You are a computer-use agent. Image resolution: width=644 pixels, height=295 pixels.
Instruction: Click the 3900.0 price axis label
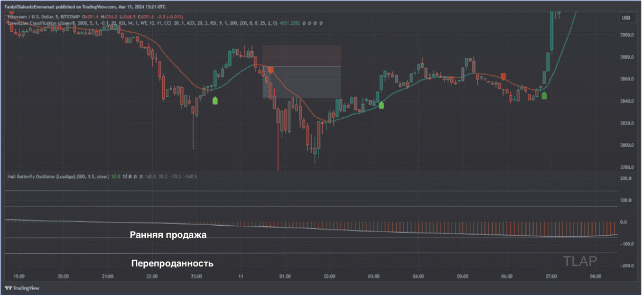[x=627, y=35]
